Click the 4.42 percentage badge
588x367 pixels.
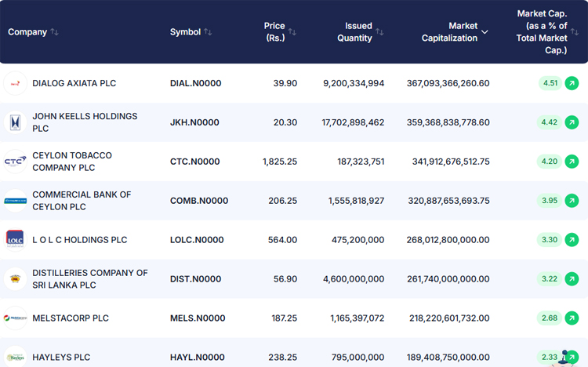(550, 122)
